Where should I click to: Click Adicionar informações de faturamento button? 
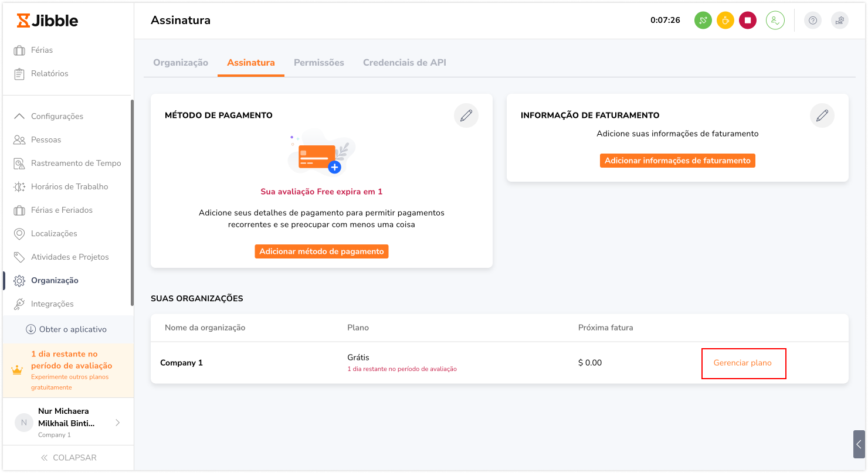tap(677, 161)
